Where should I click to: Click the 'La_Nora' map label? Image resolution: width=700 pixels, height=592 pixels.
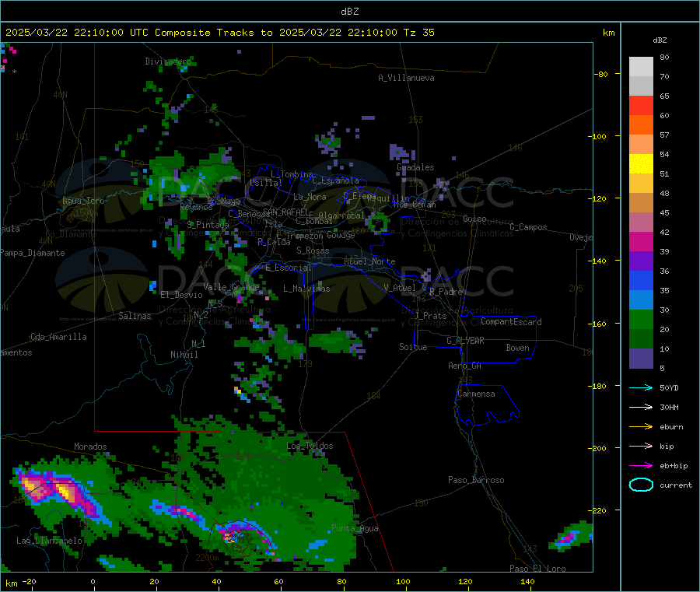[x=310, y=197]
